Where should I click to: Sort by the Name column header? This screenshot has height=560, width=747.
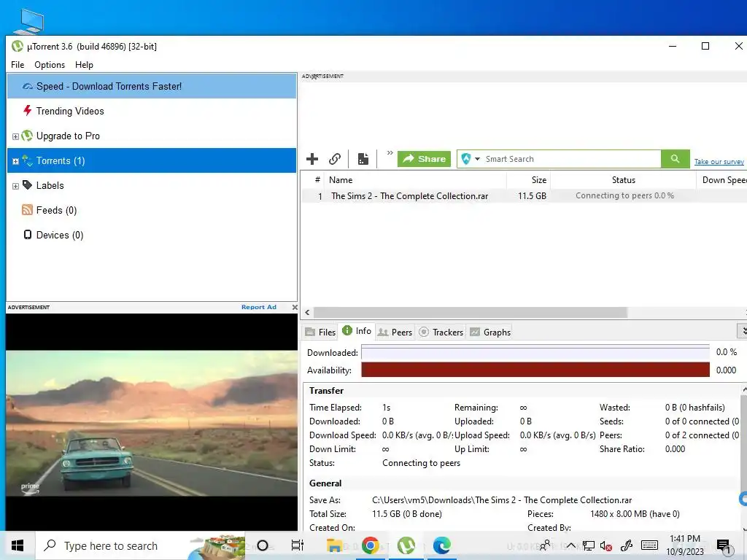coord(414,180)
